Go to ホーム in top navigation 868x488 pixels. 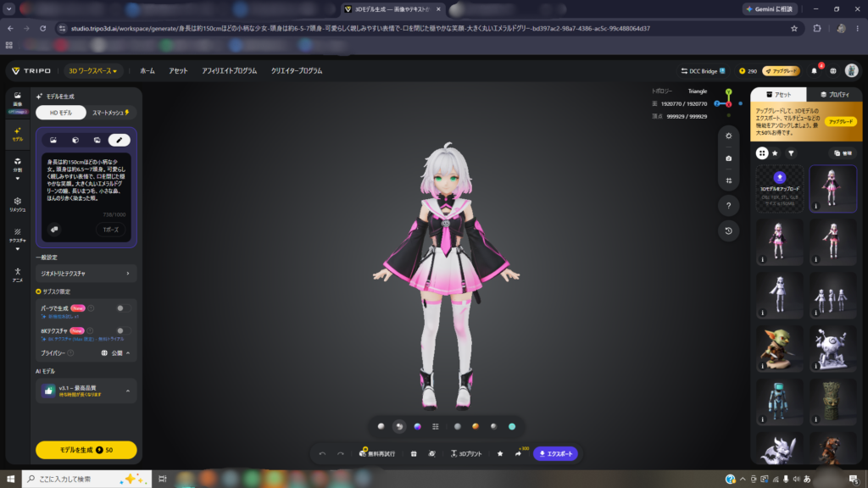147,71
